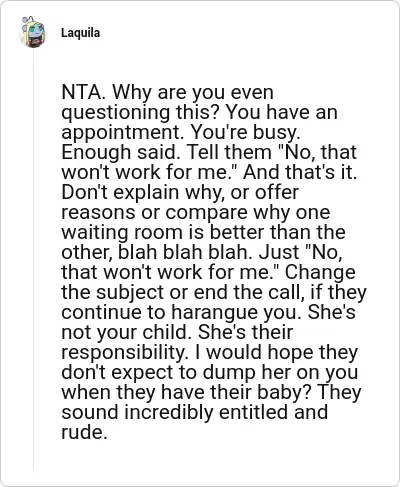
Task: Click the line 'Don't explain why, or offer'
Action: point(180,192)
